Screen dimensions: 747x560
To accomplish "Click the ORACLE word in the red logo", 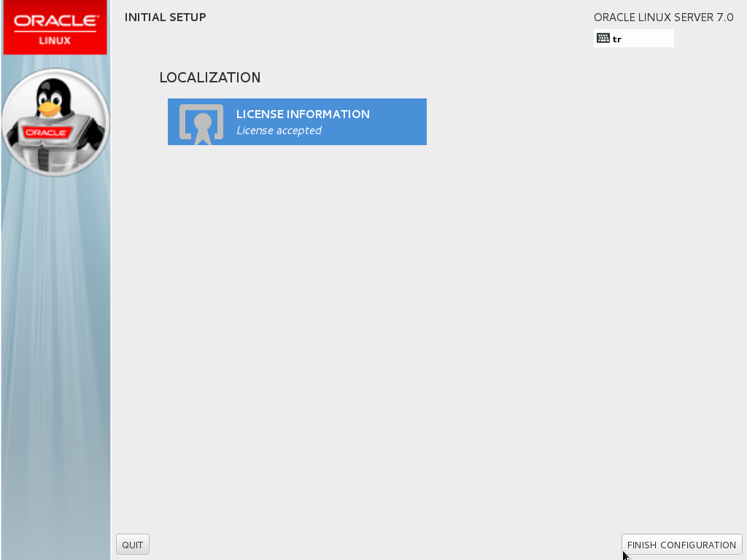I will [55, 21].
